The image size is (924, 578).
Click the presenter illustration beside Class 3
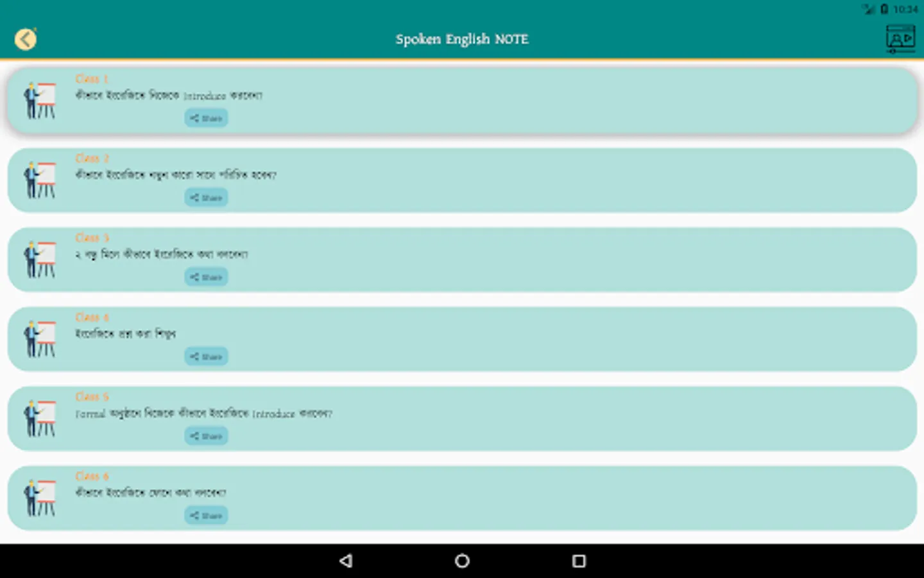click(39, 259)
